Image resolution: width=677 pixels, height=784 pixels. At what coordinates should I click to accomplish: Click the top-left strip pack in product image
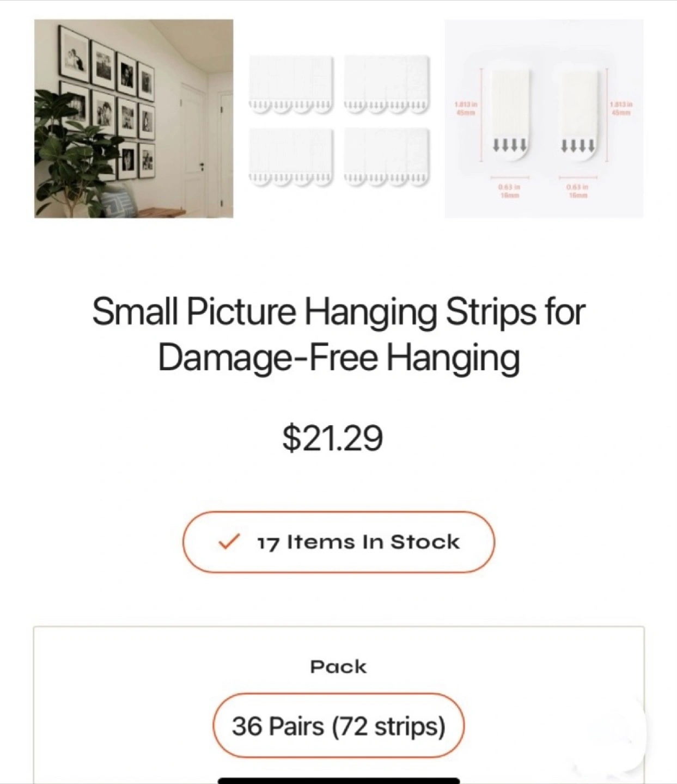pyautogui.click(x=290, y=84)
